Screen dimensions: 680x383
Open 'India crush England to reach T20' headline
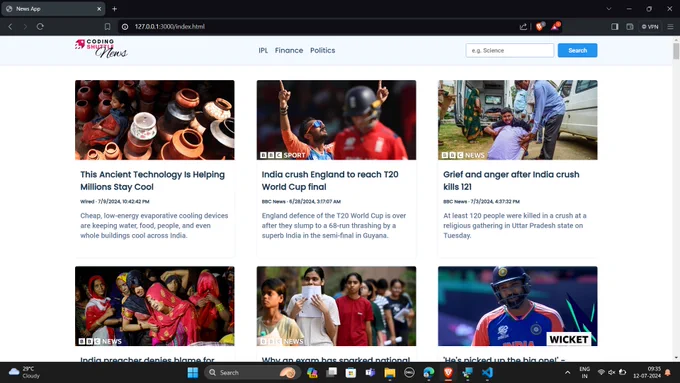click(330, 180)
